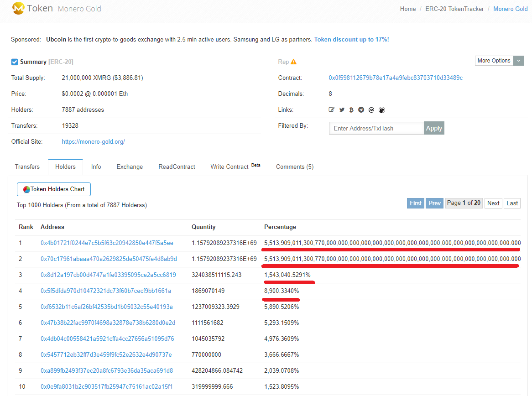Open rank 6 holder address 0x47b38b22...

108,323
